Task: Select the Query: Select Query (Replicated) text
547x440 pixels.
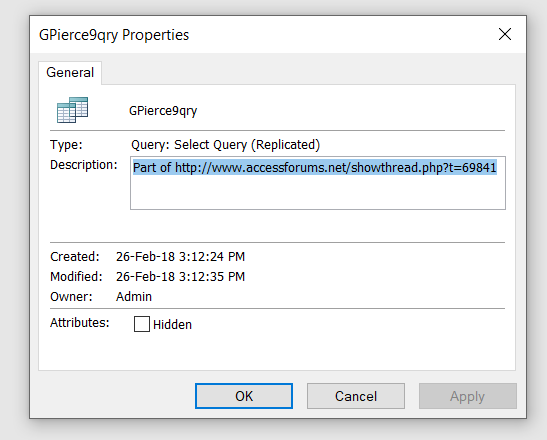Action: coord(225,145)
